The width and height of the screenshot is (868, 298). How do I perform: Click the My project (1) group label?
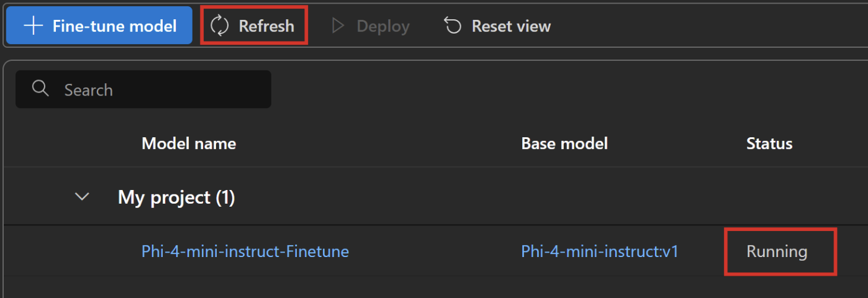click(x=176, y=197)
